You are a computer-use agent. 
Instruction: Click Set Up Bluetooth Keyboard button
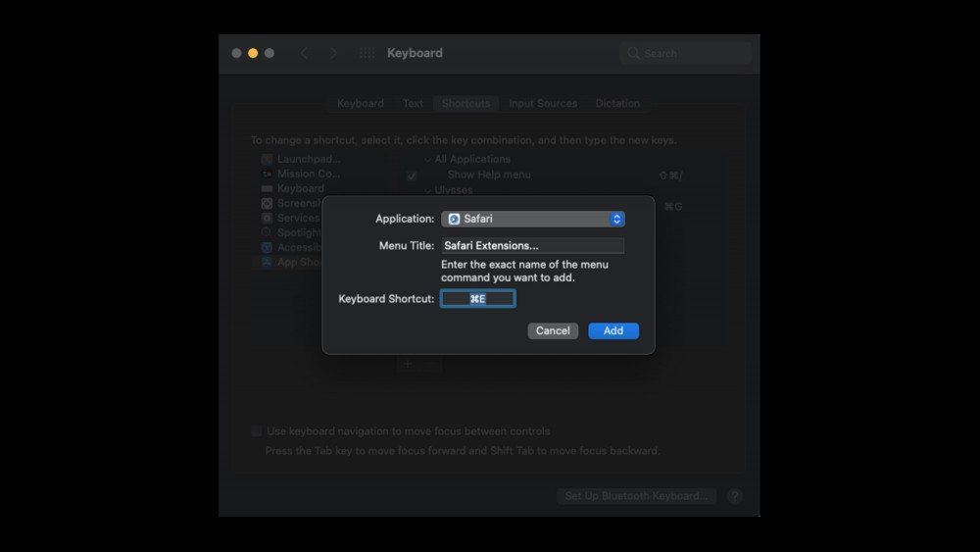pos(636,496)
